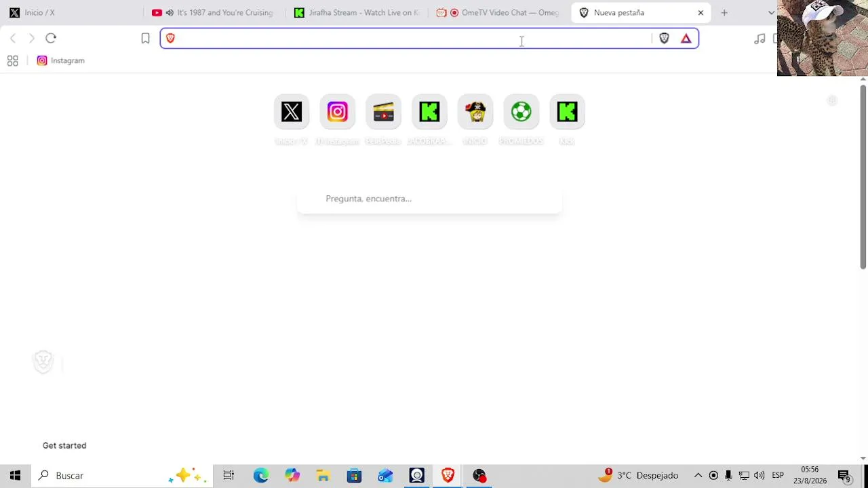Open the soccer ball Promiedos shortcut
Viewport: 868px width, 488px height.
[x=521, y=112]
